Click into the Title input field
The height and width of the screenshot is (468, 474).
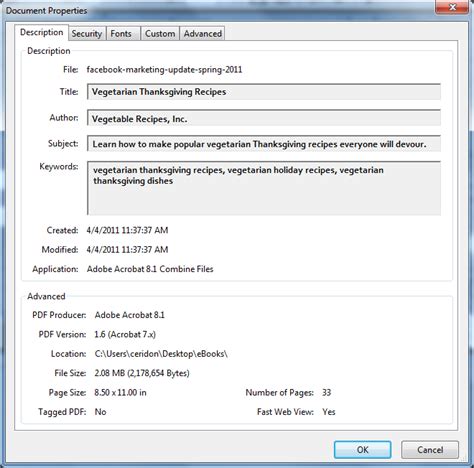tap(264, 92)
